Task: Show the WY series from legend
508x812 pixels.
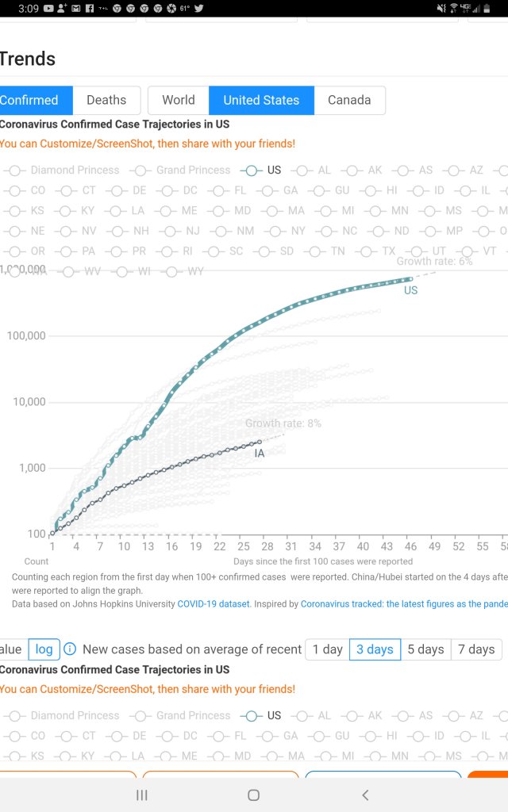Action: tap(186, 271)
